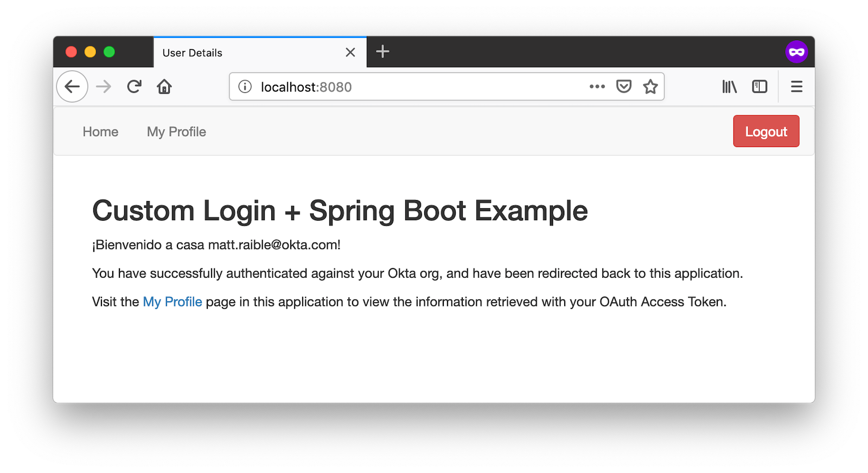The width and height of the screenshot is (868, 473).
Task: Open the Firefox hamburger menu
Action: pyautogui.click(x=796, y=87)
